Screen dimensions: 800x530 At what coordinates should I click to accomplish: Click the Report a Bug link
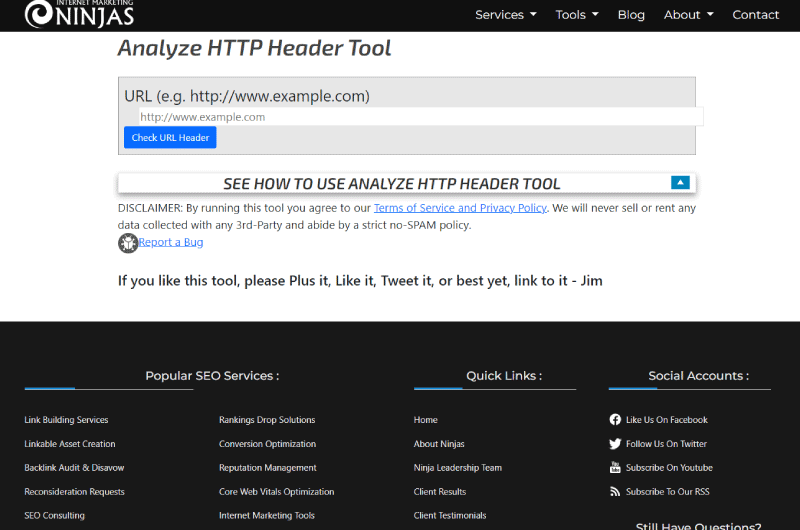[x=171, y=242]
